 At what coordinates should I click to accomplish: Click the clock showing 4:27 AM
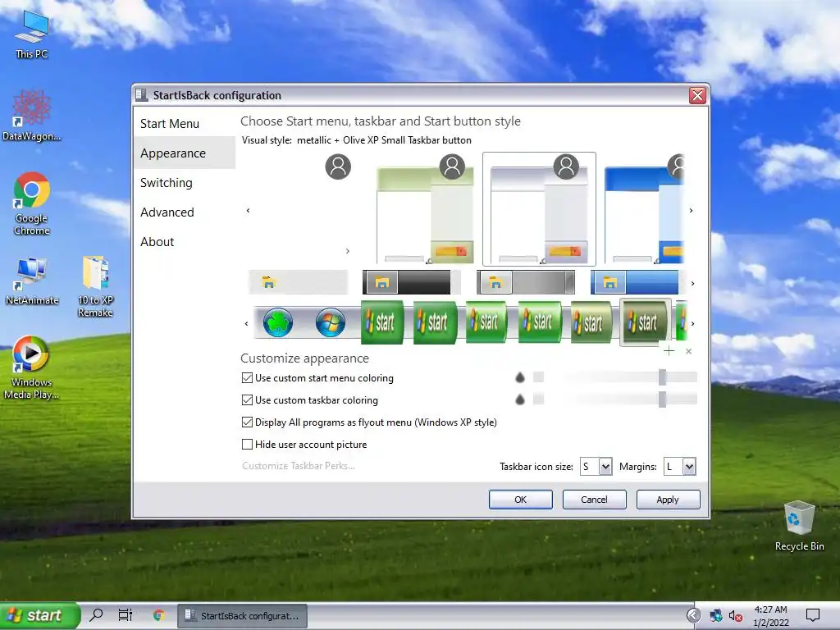point(770,615)
